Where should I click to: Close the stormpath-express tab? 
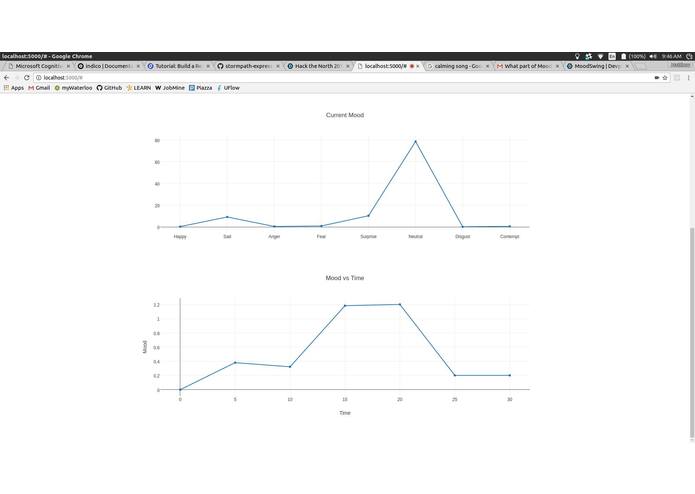(x=278, y=66)
